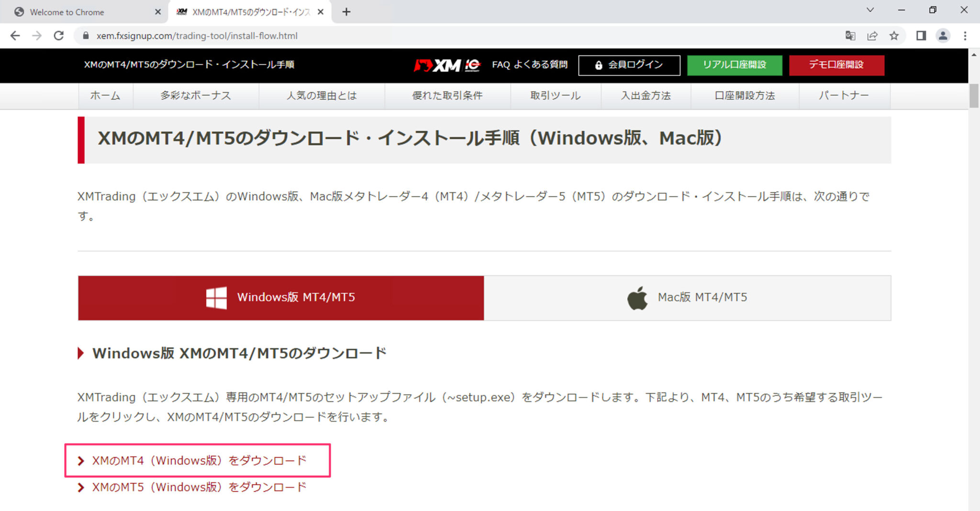
Task: Open Google Translate icon in address bar
Action: (850, 36)
